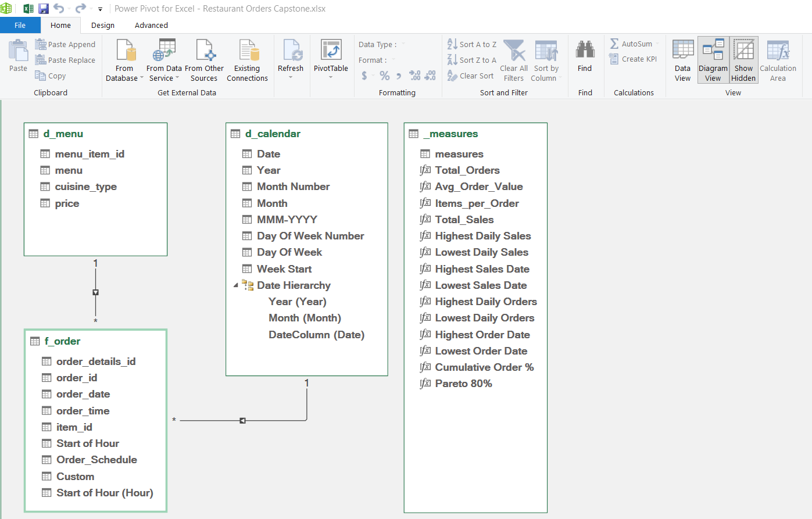Toggle the Calculation Area

(x=778, y=60)
